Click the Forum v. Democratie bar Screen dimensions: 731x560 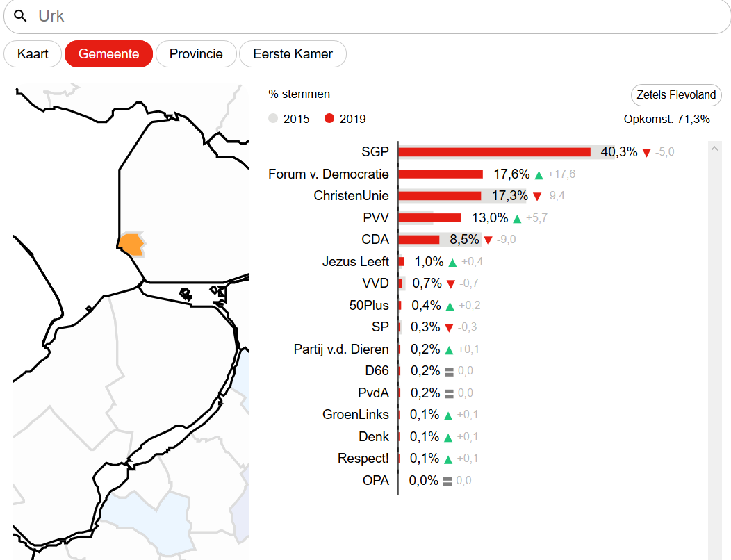point(441,174)
